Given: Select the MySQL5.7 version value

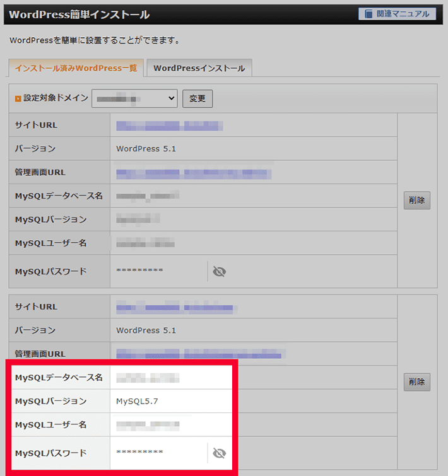Looking at the screenshot, I should pyautogui.click(x=137, y=402).
